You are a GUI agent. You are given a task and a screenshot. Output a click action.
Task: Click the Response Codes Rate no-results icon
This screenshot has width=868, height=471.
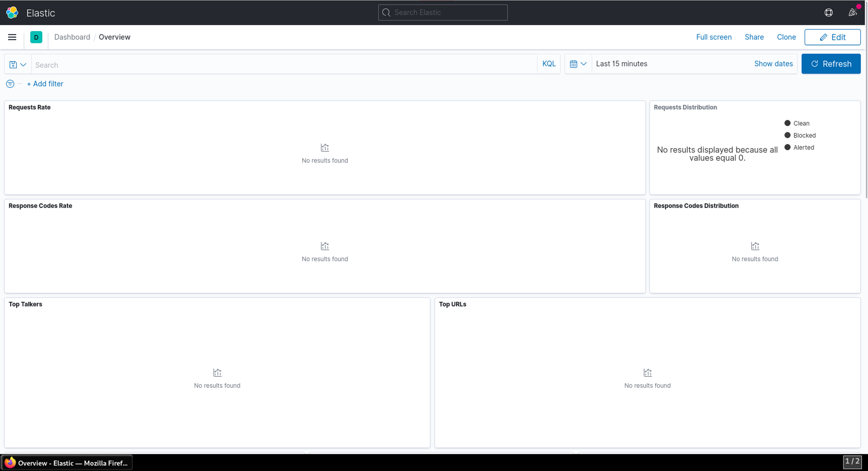[x=325, y=246]
